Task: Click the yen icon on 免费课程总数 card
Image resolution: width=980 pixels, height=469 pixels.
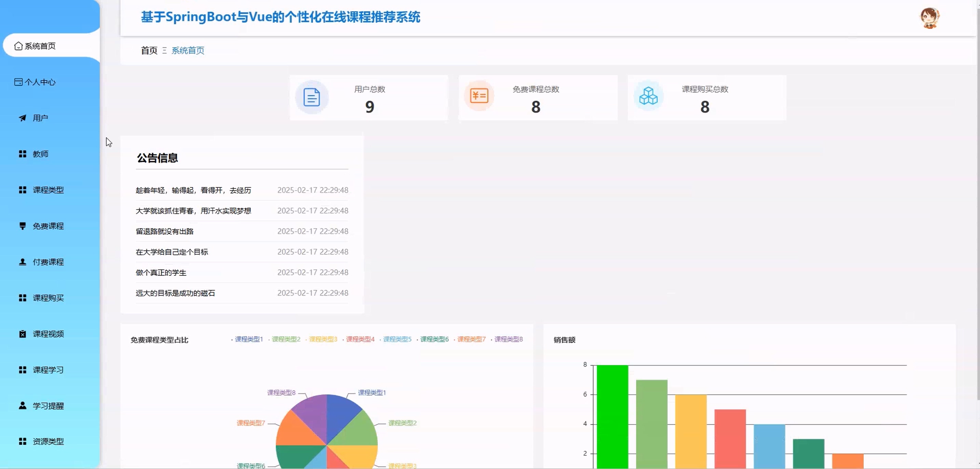Action: pyautogui.click(x=479, y=96)
